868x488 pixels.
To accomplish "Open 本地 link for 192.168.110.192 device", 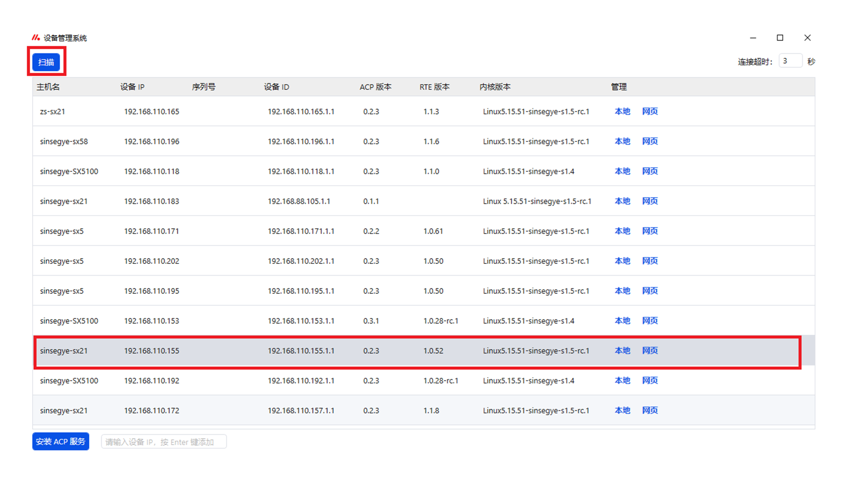I will point(622,380).
